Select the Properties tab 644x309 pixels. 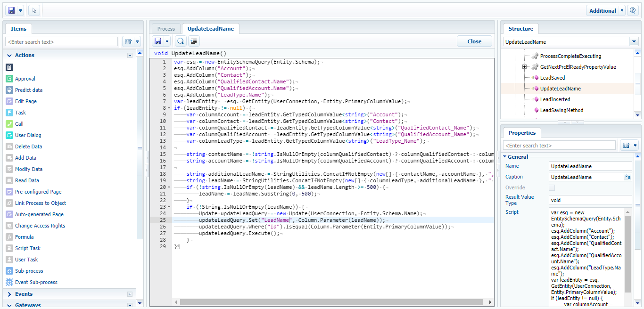click(x=522, y=133)
